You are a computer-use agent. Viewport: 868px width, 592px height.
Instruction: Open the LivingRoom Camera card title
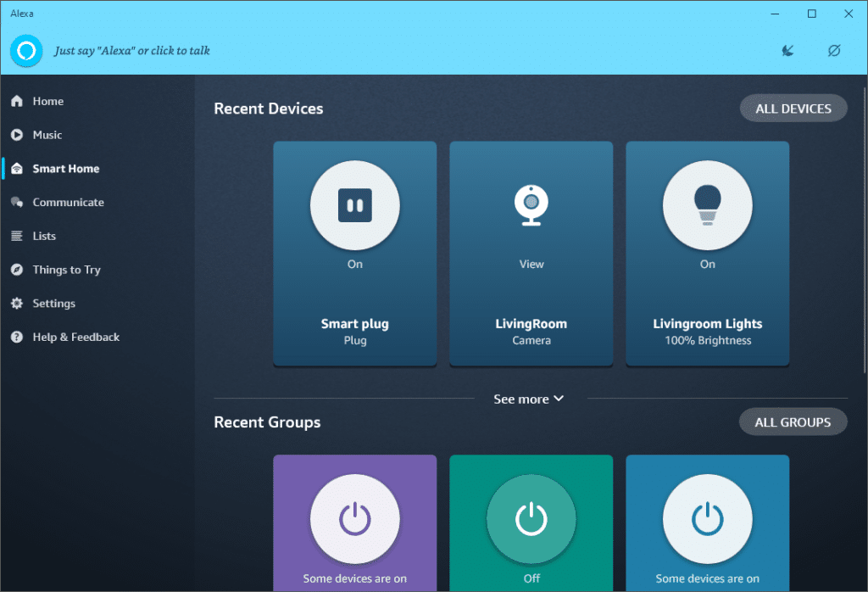coord(531,324)
